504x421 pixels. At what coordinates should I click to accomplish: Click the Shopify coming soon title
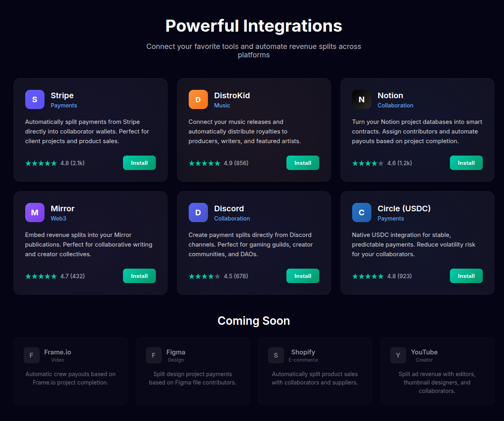click(x=303, y=352)
